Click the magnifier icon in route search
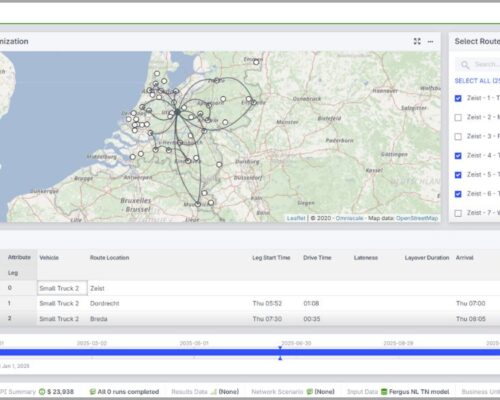This screenshot has height=400, width=500. coord(465,65)
